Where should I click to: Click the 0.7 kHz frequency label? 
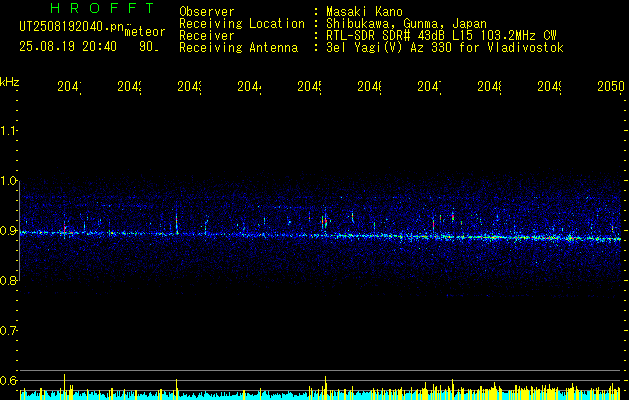8,331
